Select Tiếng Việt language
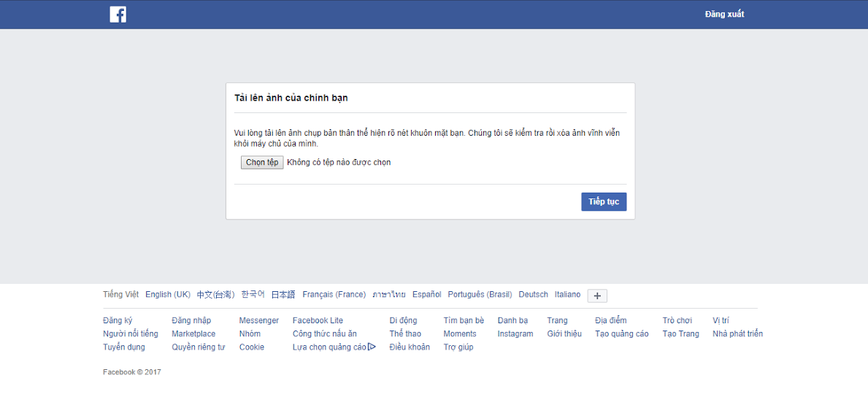The image size is (868, 413). (x=120, y=294)
